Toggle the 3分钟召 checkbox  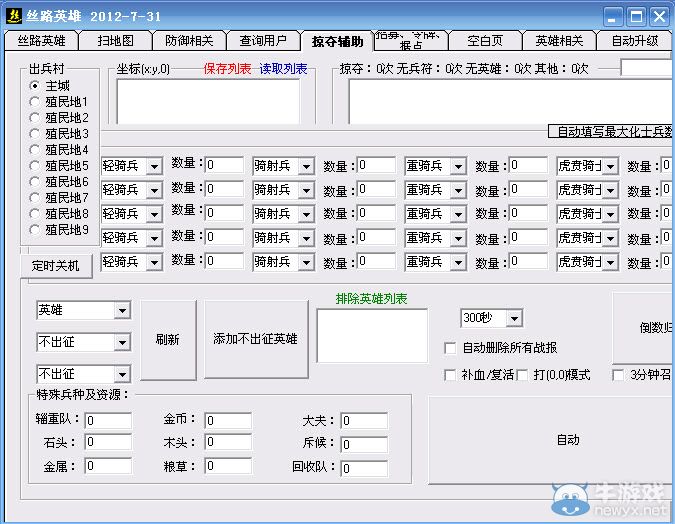pos(618,375)
